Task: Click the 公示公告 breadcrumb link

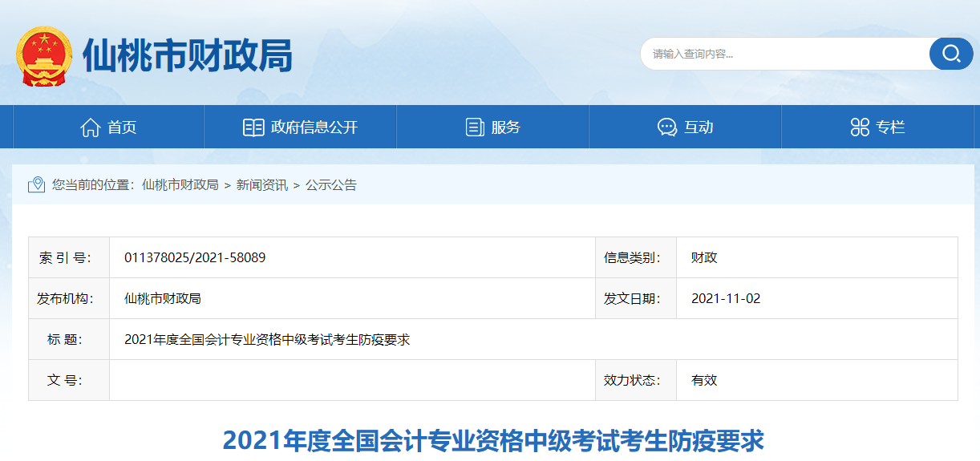Action: 331,185
